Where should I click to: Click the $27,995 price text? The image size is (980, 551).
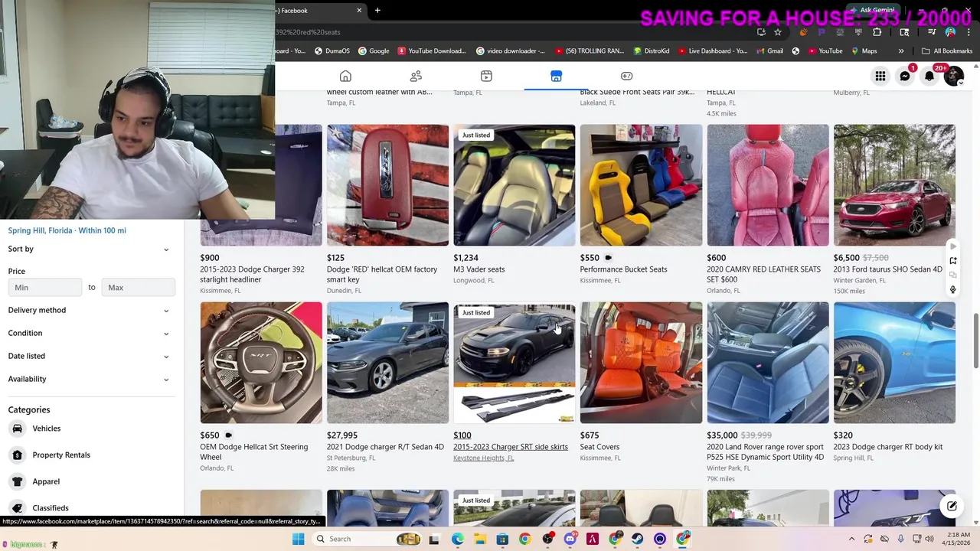tap(342, 435)
